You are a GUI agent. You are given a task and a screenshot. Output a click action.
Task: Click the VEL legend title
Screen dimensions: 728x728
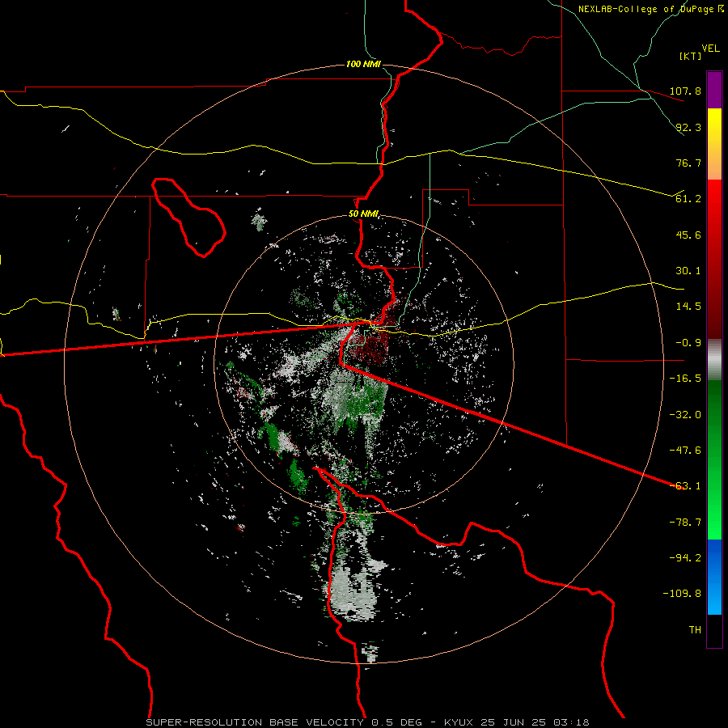(x=710, y=49)
